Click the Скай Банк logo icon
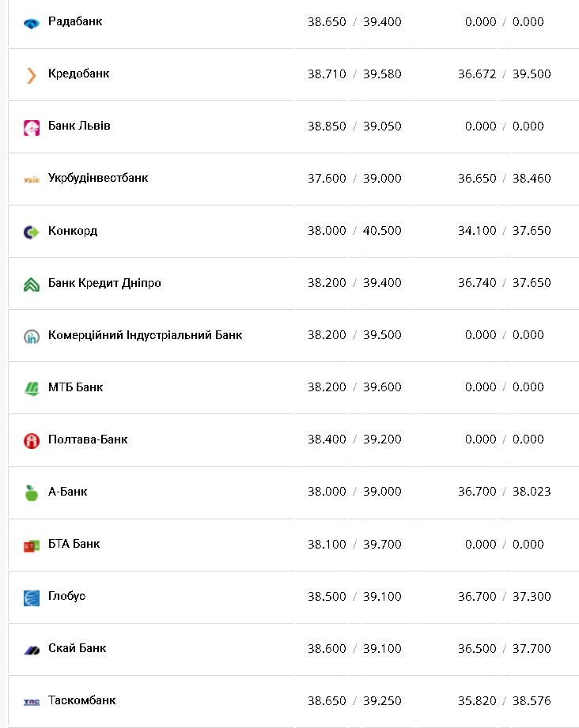This screenshot has width=579, height=728. 32,650
